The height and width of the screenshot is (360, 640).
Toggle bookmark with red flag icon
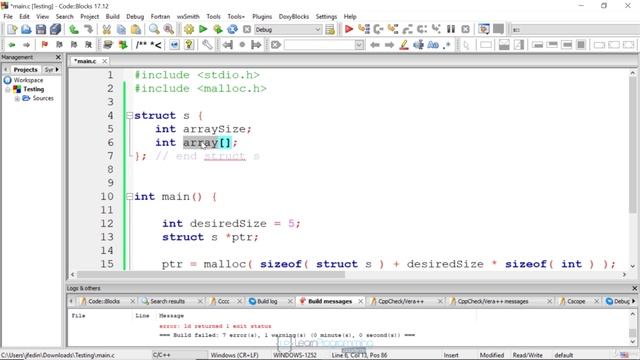(44, 45)
